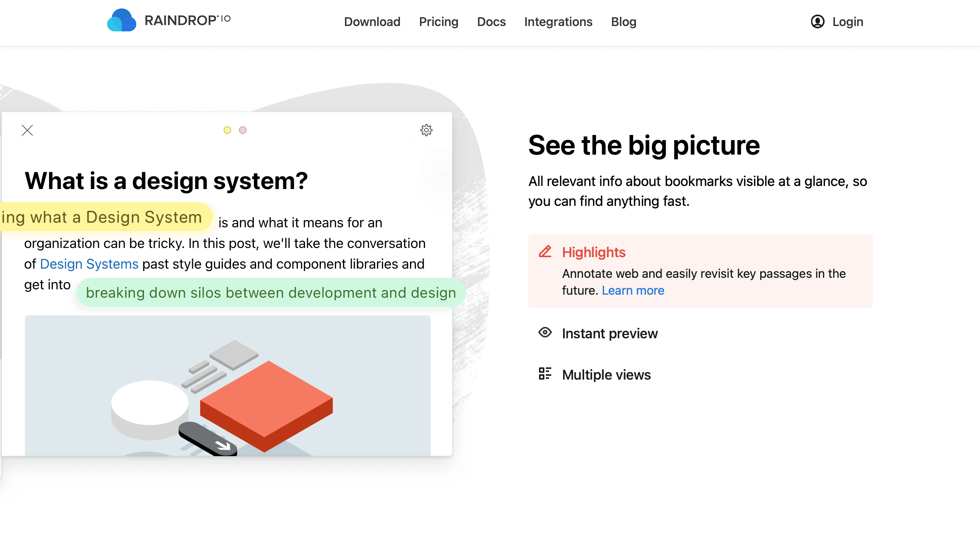The image size is (980, 548).
Task: Click the RAINDROP.IO brand name text
Action: 188,20
